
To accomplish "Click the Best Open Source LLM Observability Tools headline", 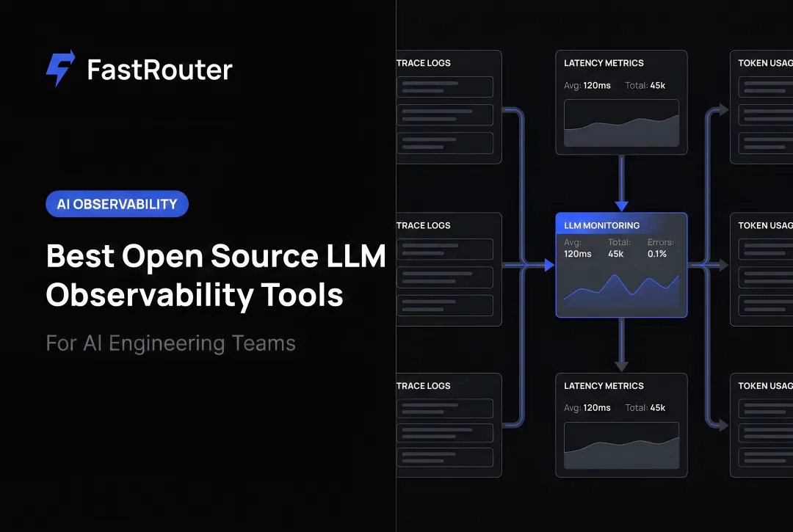I will click(x=216, y=275).
